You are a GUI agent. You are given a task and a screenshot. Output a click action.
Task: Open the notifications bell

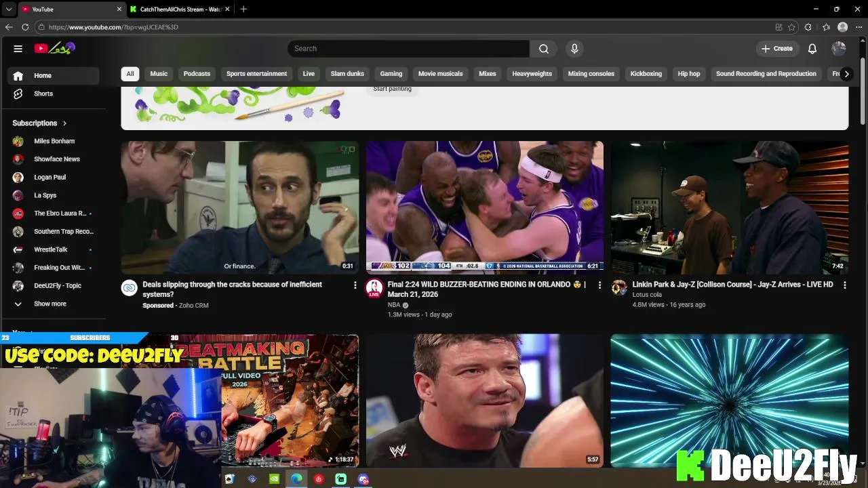pyautogui.click(x=812, y=49)
